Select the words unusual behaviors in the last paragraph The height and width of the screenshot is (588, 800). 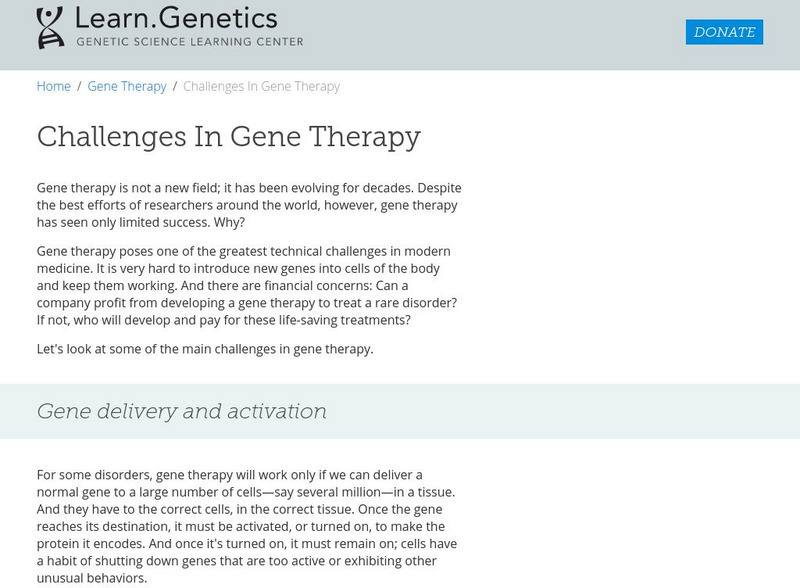pos(91,578)
